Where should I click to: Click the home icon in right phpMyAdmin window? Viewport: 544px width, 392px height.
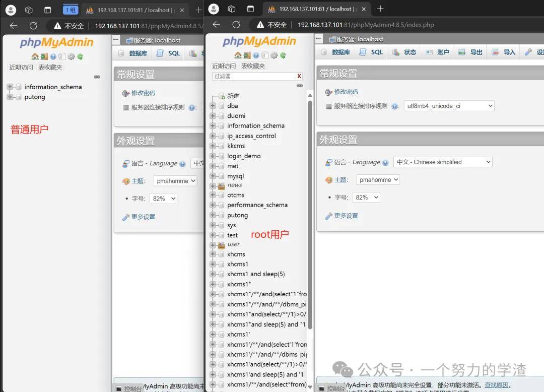coord(238,55)
